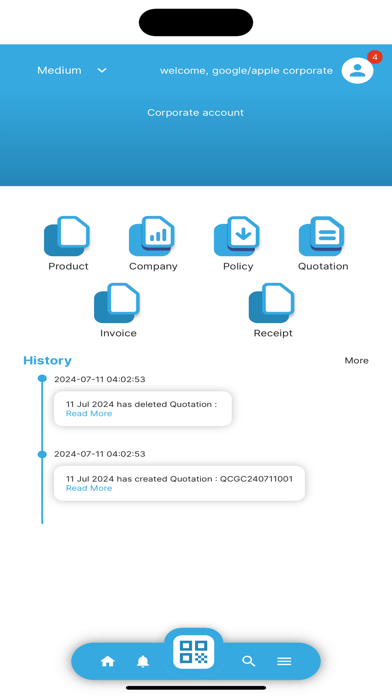Click timeline dot beside the deleted Quotation entry
Image resolution: width=392 pixels, height=696 pixels.
42,379
